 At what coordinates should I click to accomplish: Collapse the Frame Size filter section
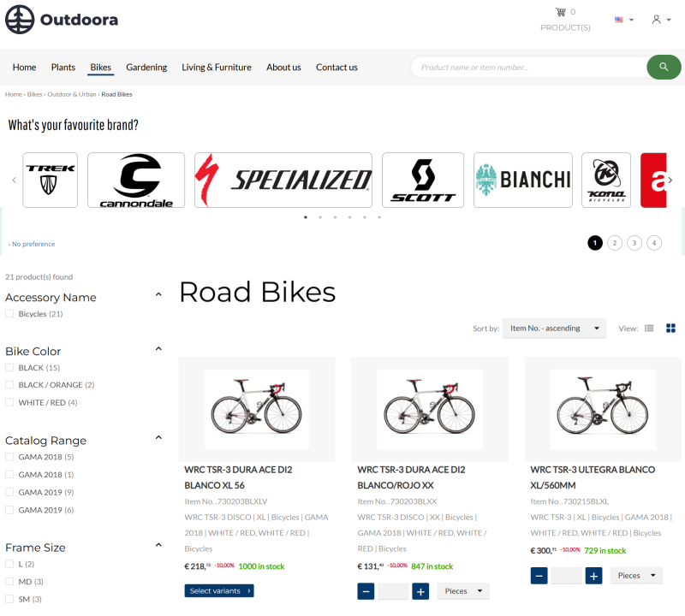coord(158,545)
